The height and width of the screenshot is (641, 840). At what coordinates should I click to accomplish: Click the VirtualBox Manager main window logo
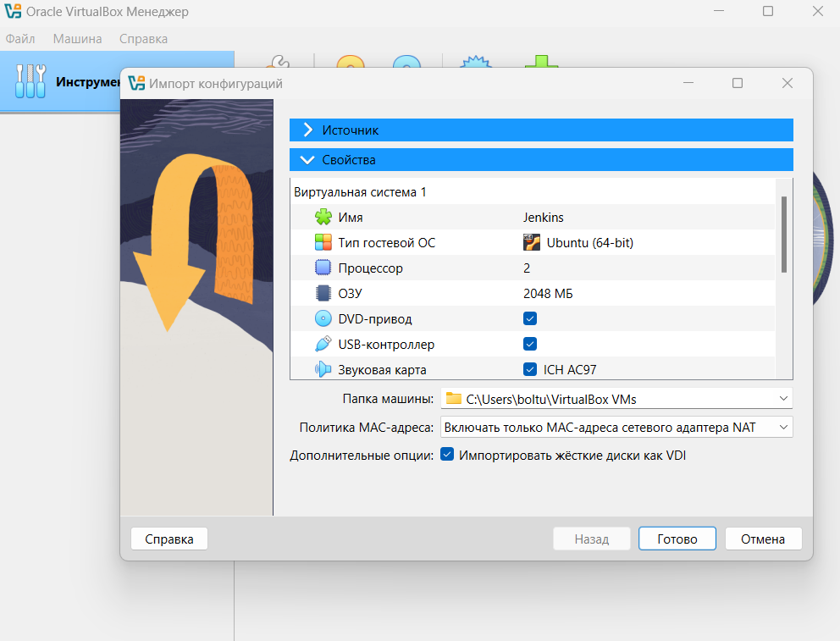[13, 11]
